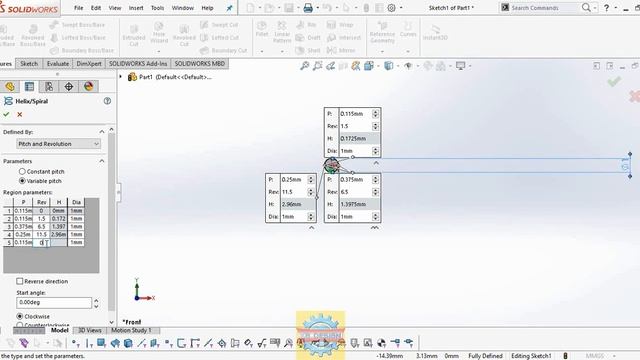Check the Reverse direction checkbox
Screen dimensions: 640x360
pos(19,281)
